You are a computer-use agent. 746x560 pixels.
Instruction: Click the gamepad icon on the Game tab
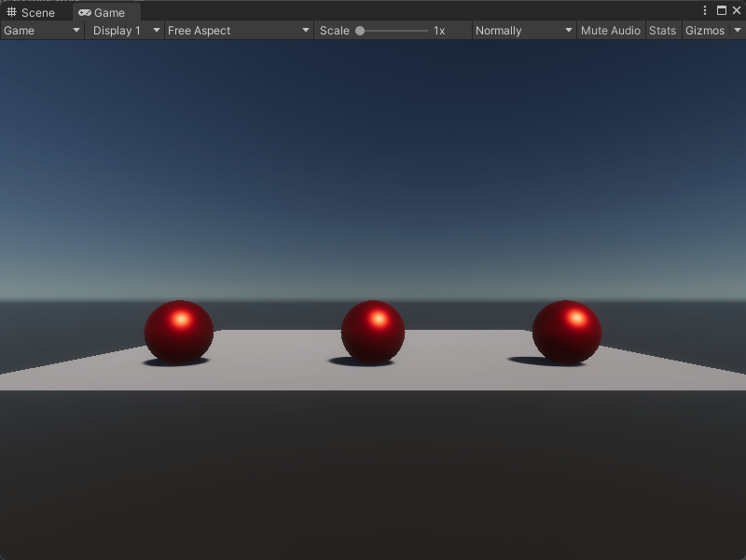pos(86,12)
